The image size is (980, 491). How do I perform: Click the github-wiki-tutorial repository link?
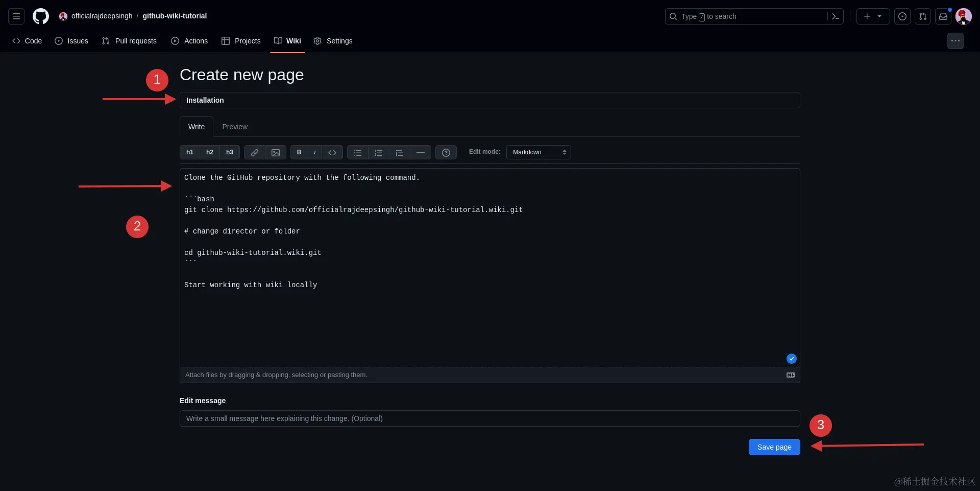(x=175, y=16)
